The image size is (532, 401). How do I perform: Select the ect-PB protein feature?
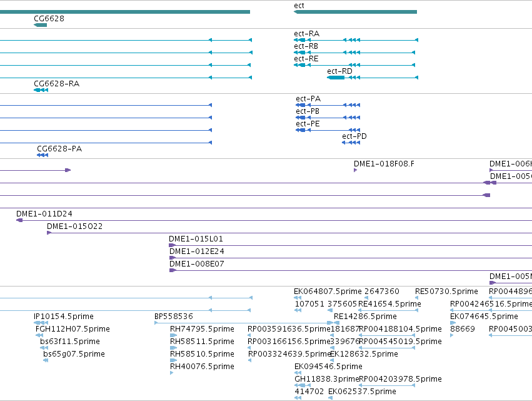[328, 118]
